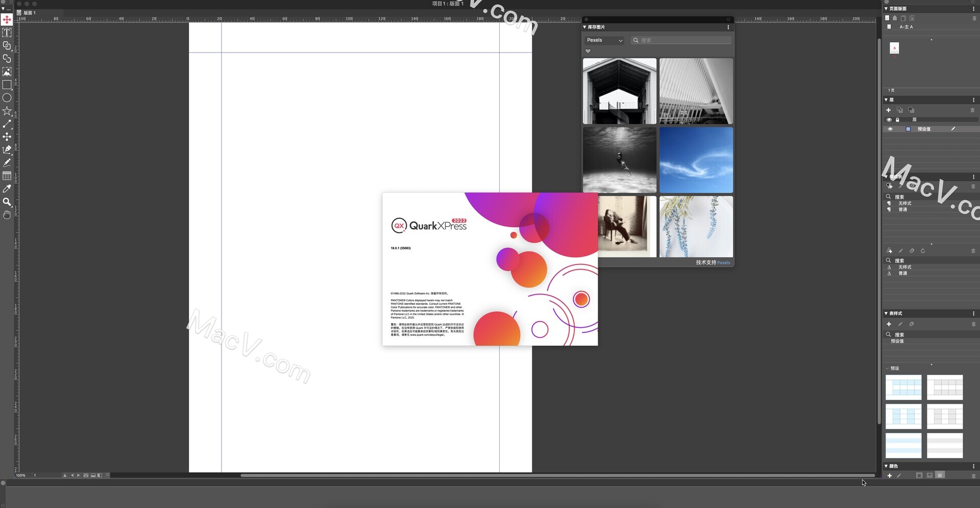980x508 pixels.
Task: Select 普通 paragraph style
Action: (x=902, y=209)
